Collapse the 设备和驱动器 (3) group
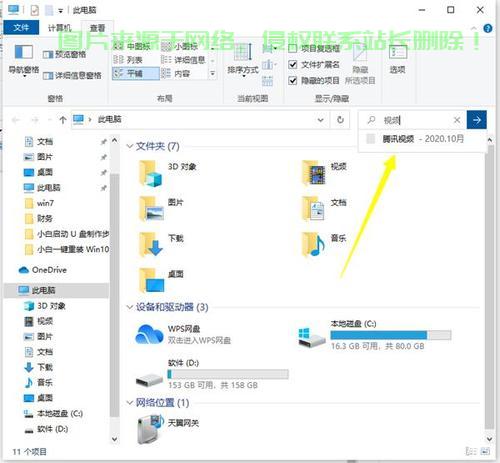 130,307
